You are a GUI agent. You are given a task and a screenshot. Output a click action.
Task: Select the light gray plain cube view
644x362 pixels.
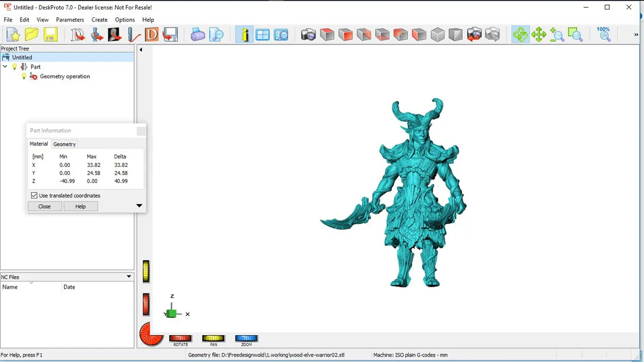click(438, 35)
